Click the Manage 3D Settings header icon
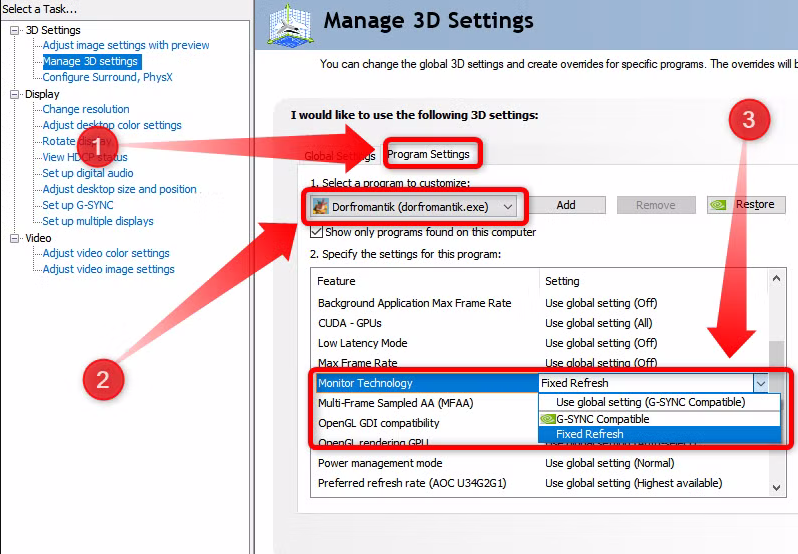This screenshot has height=554, width=798. [x=292, y=24]
